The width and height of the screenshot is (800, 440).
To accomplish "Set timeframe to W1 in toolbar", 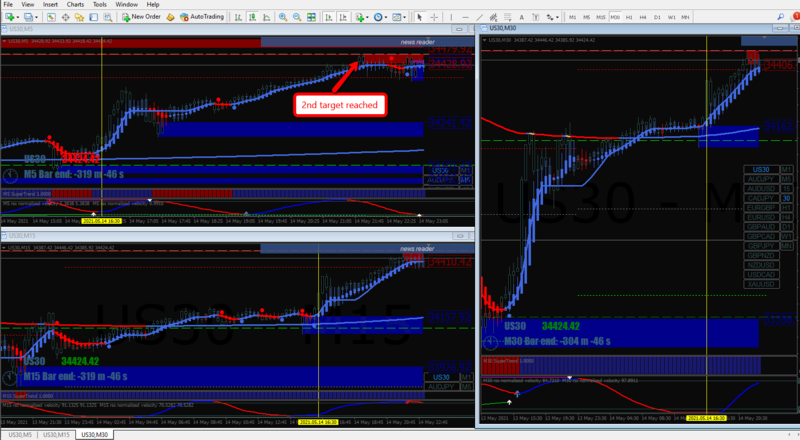I will click(x=671, y=17).
